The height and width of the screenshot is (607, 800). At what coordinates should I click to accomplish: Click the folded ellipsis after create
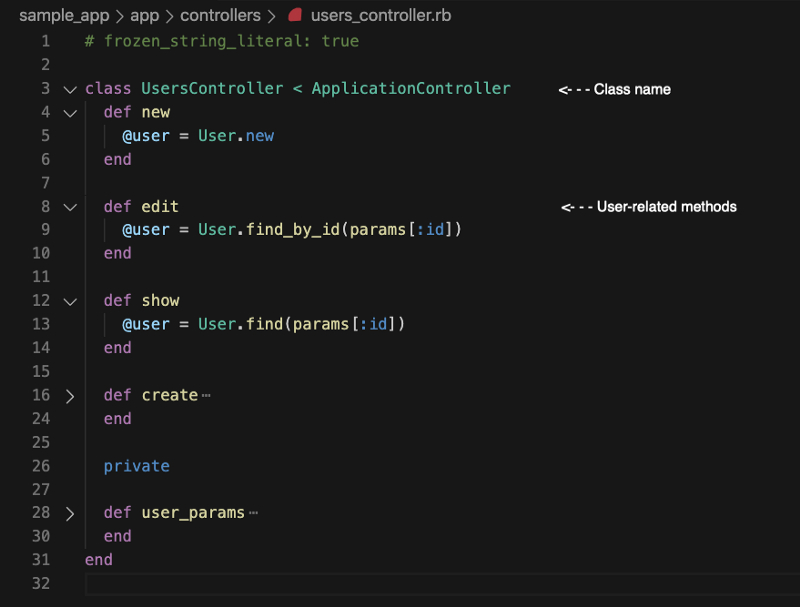(206, 396)
